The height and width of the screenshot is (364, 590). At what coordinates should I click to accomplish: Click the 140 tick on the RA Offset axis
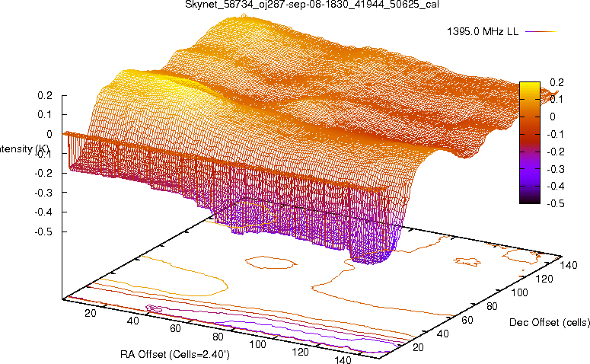pos(343,360)
